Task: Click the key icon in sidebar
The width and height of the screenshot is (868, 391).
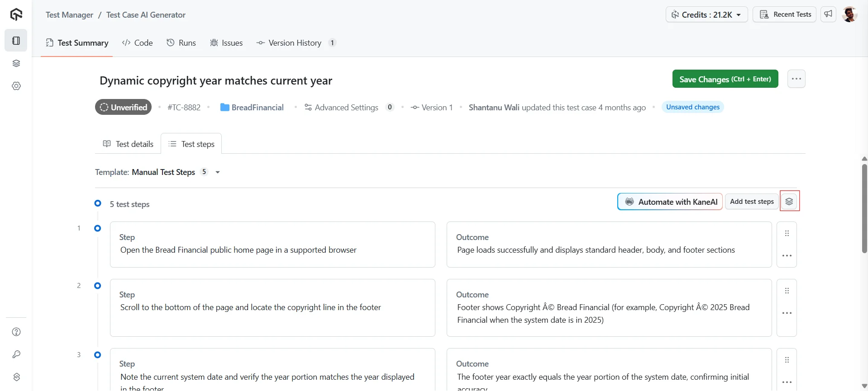Action: pos(16,355)
